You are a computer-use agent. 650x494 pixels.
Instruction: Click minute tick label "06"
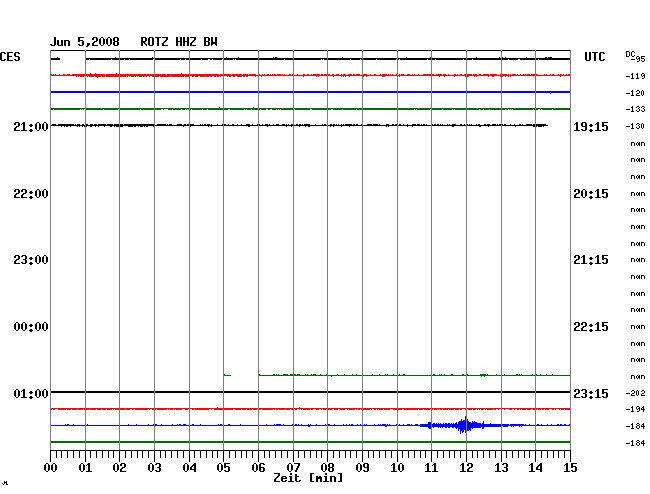258,468
